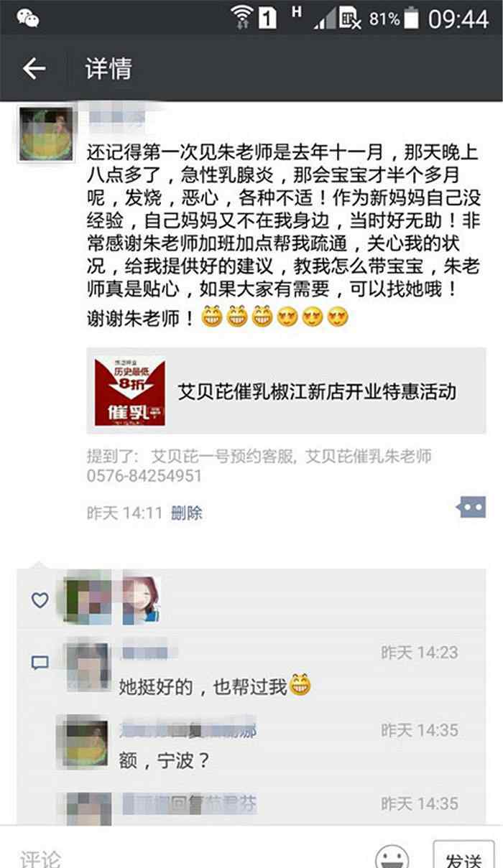
Task: Tap the heart likes icon
Action: coord(40,599)
